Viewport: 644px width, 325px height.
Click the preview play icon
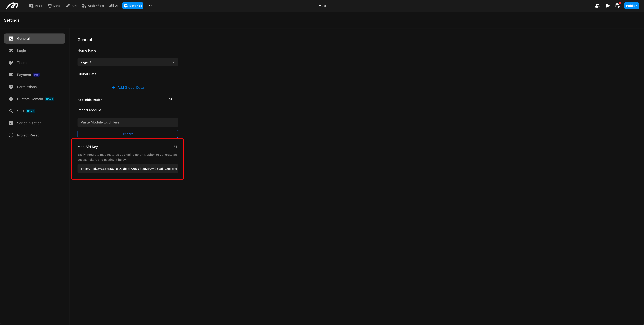tap(608, 6)
